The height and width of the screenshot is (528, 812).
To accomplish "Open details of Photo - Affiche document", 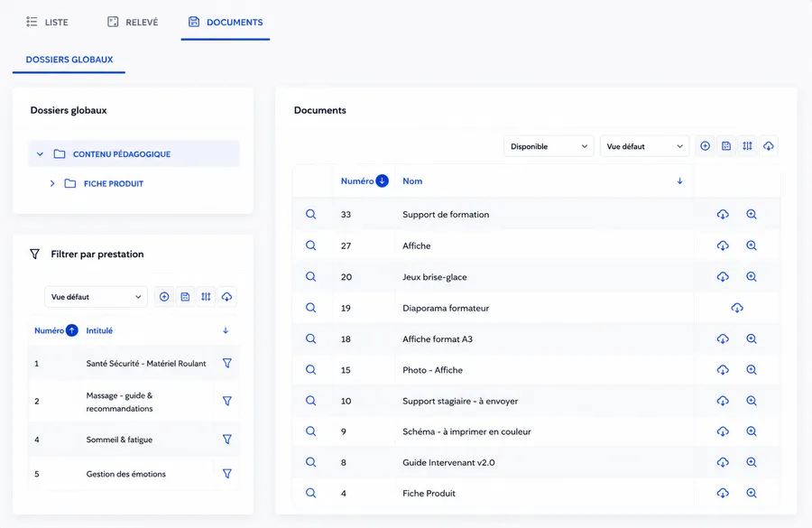I will click(x=310, y=369).
